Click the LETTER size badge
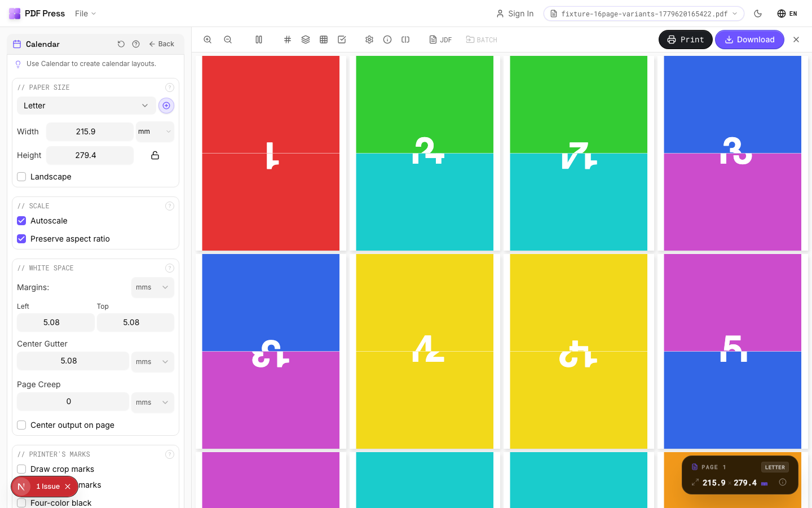The image size is (812, 508). 775,467
